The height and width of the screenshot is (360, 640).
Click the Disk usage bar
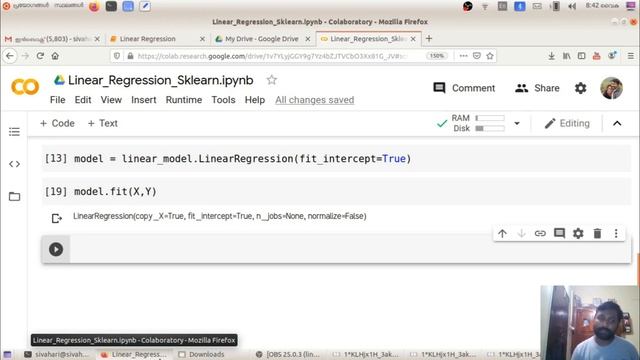pyautogui.click(x=490, y=129)
